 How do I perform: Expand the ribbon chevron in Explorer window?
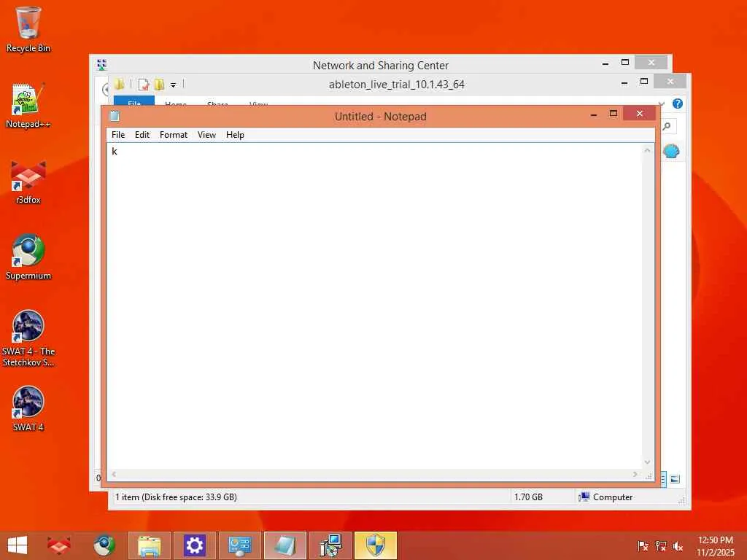tap(661, 104)
